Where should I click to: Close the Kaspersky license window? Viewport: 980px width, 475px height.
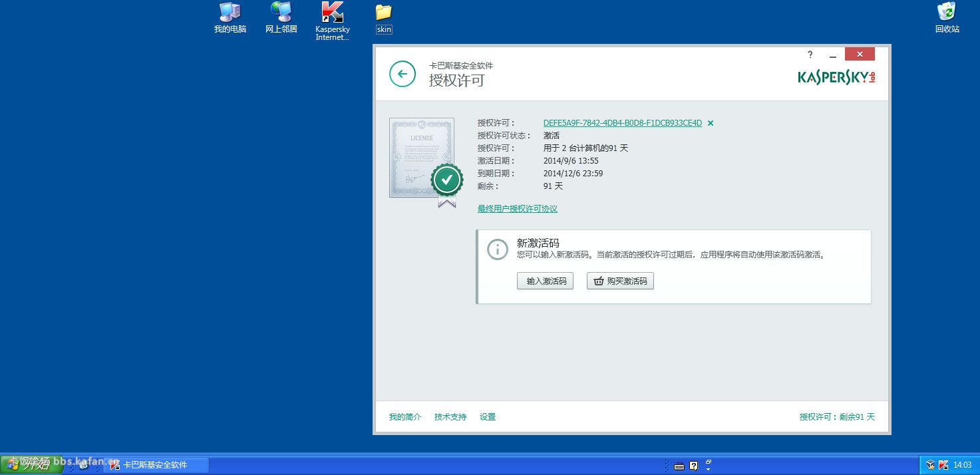pyautogui.click(x=860, y=54)
